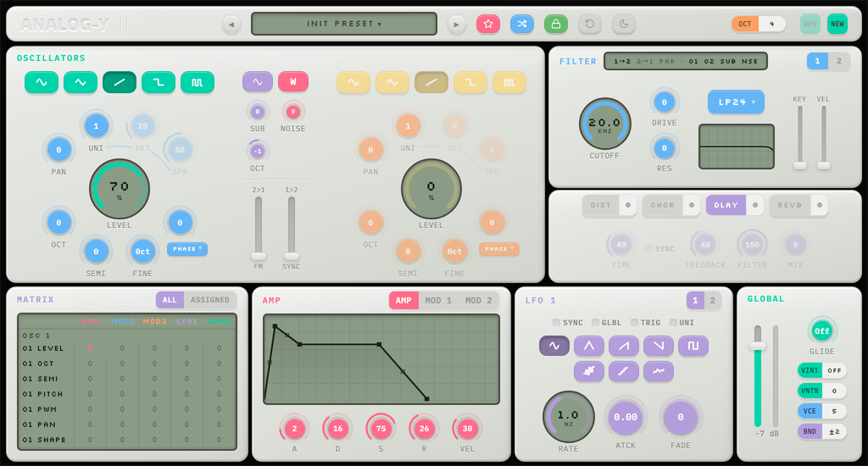Select DLAY effect button

(x=726, y=205)
